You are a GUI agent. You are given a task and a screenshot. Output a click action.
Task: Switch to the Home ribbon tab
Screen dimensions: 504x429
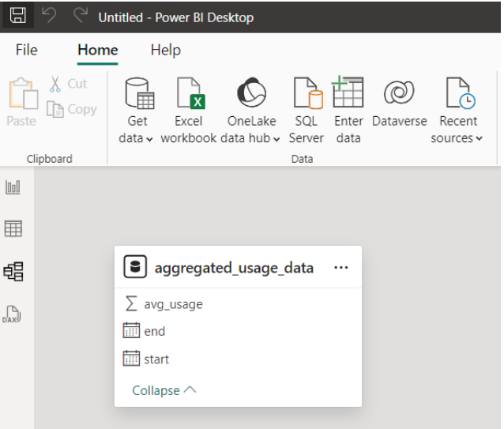click(98, 50)
